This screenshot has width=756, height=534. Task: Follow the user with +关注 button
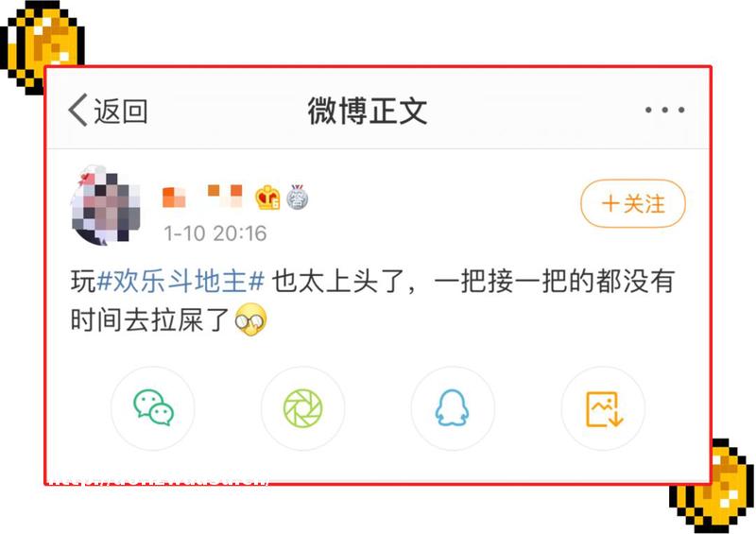632,203
